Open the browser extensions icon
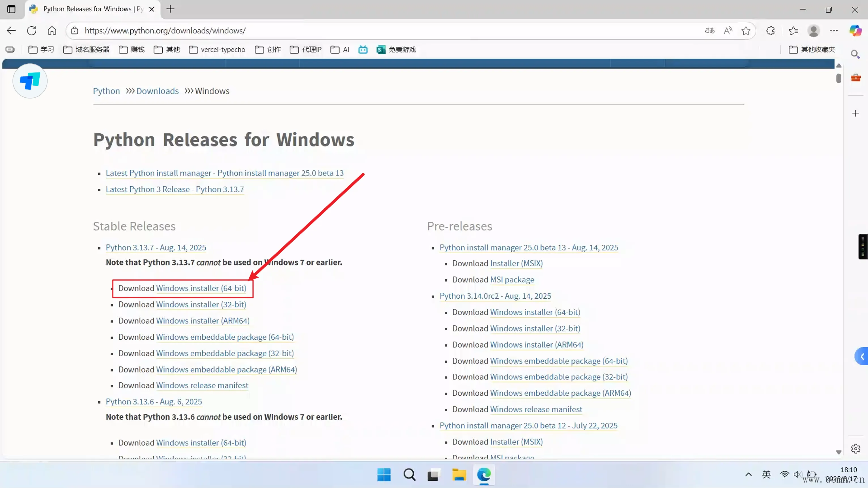This screenshot has height=488, width=868. coord(771,31)
